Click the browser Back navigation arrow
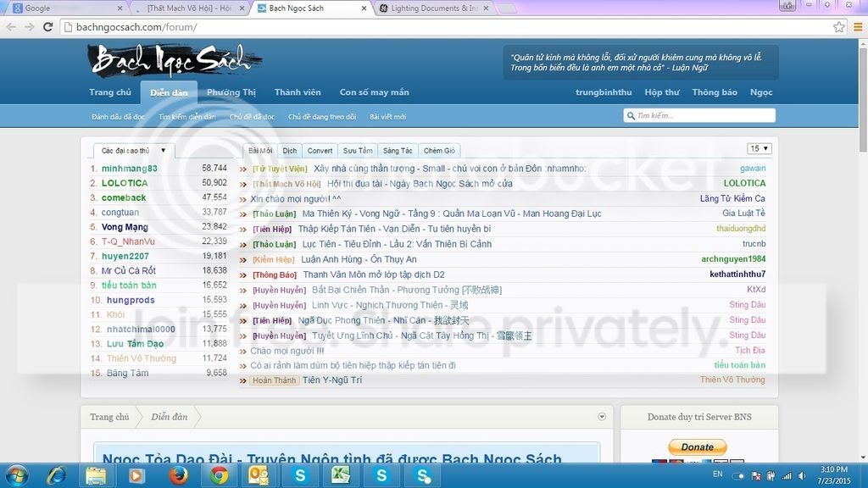Viewport: 868px width, 488px height. (12, 26)
